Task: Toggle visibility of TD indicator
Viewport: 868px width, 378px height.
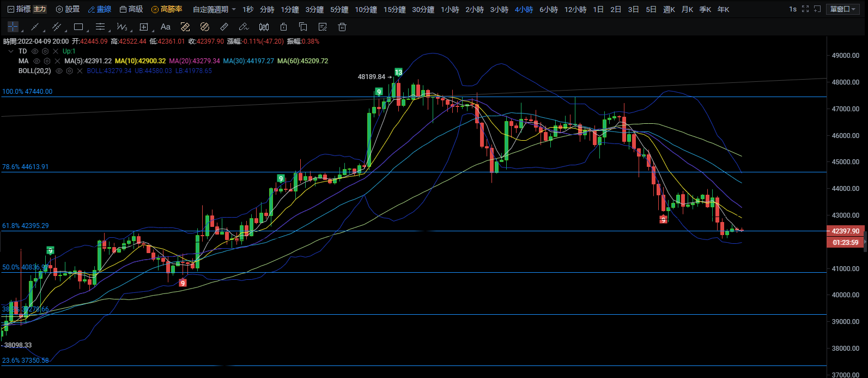Action: [35, 51]
